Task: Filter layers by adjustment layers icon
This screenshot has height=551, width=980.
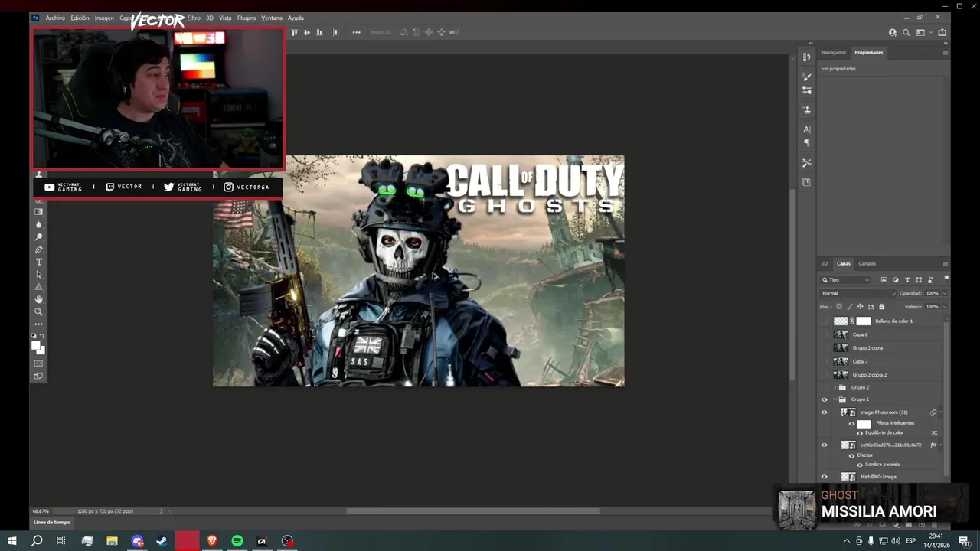Action: click(x=896, y=280)
